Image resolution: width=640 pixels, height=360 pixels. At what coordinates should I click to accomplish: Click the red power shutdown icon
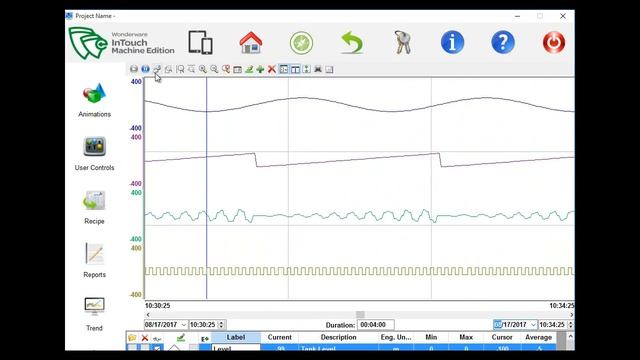click(x=553, y=42)
